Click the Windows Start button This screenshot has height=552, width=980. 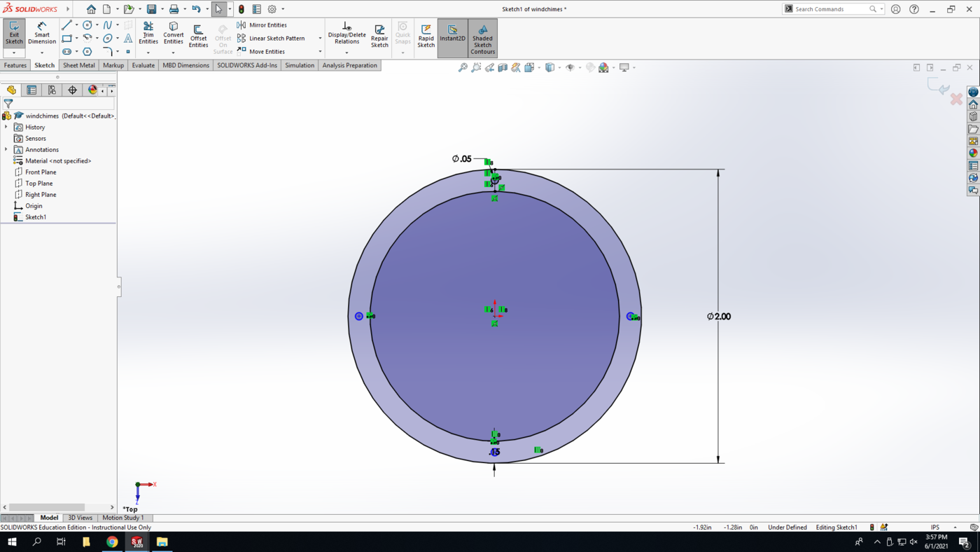[x=12, y=541]
